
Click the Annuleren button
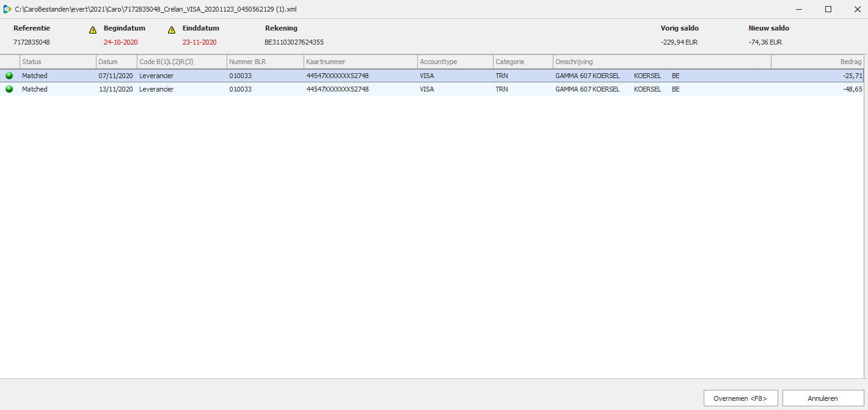pyautogui.click(x=823, y=398)
